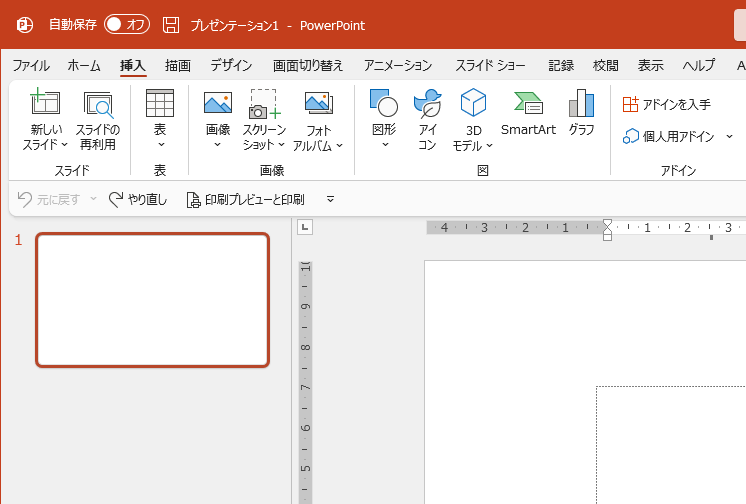
Task: Open Reuse Slides (スライドの再利用)
Action: click(98, 121)
